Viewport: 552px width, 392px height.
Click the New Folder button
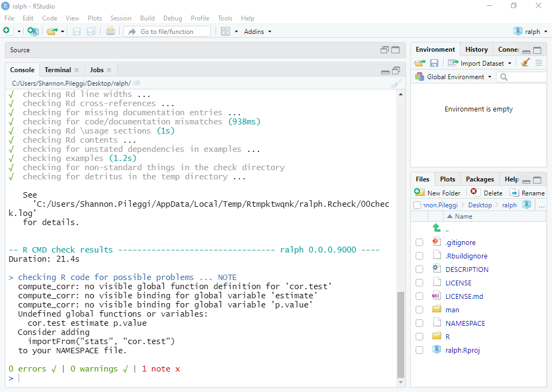[x=437, y=193]
